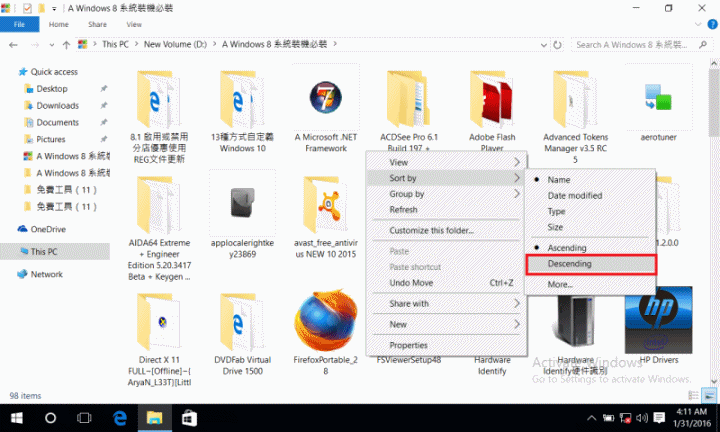The height and width of the screenshot is (432, 720).
Task: Open the View ribbon tab
Action: click(134, 24)
